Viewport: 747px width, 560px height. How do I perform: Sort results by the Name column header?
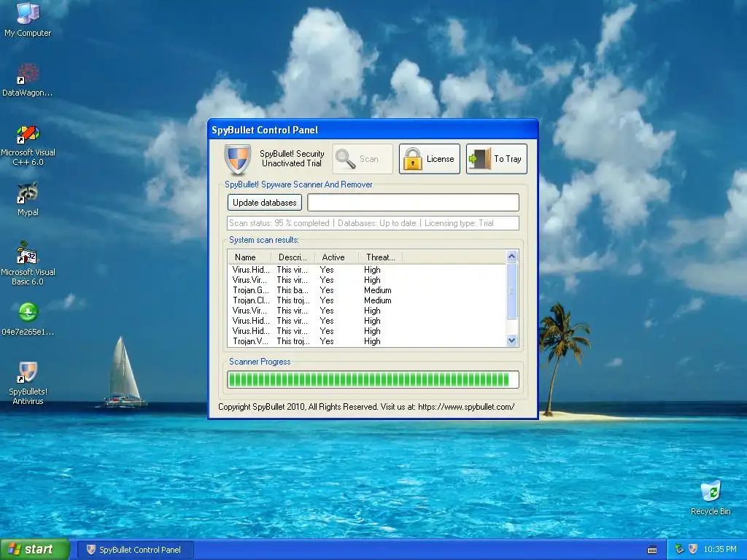pos(249,257)
